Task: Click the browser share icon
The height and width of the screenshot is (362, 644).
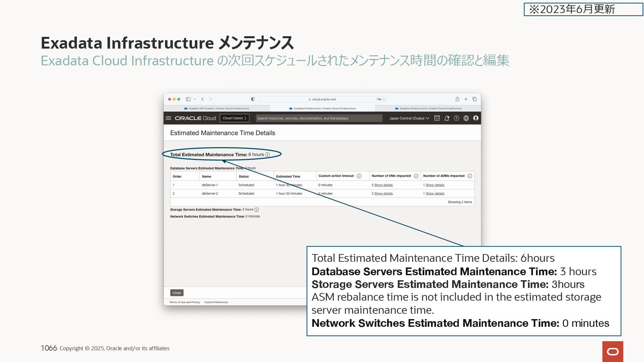Action: pos(457,99)
